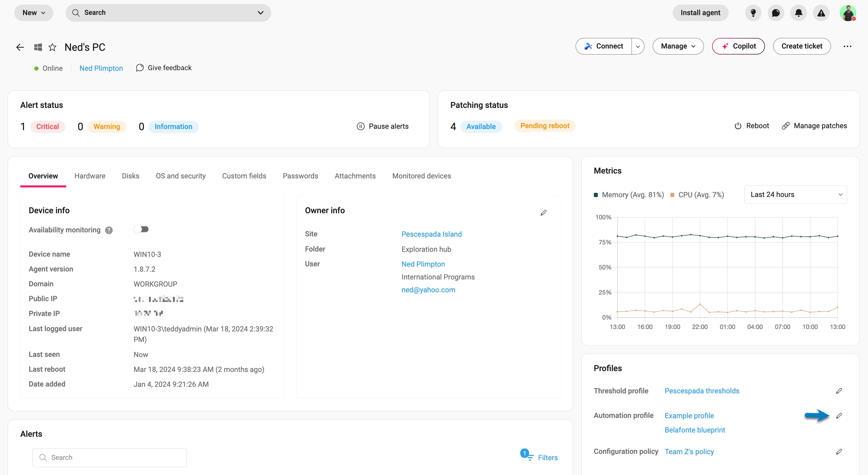868x475 pixels.
Task: Click Give feedback
Action: (164, 68)
